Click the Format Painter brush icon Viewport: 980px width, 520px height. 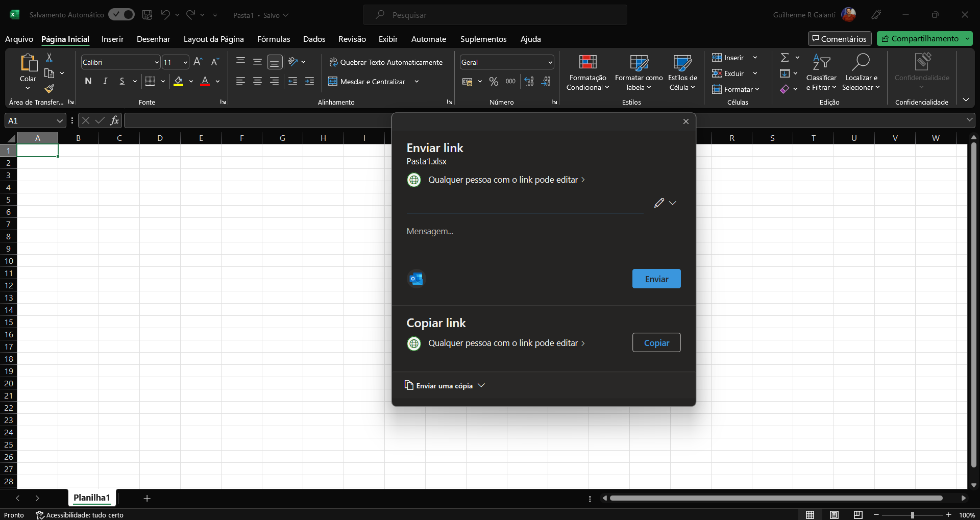[x=50, y=89]
